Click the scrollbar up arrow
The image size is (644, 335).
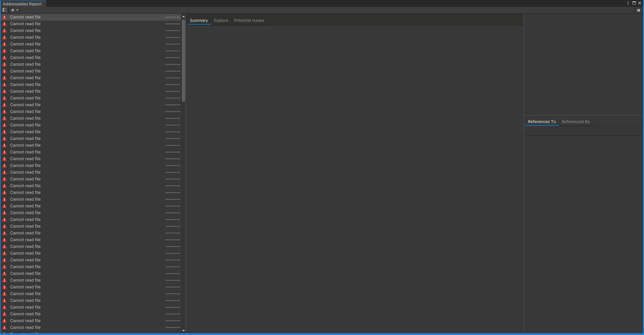tap(184, 16)
